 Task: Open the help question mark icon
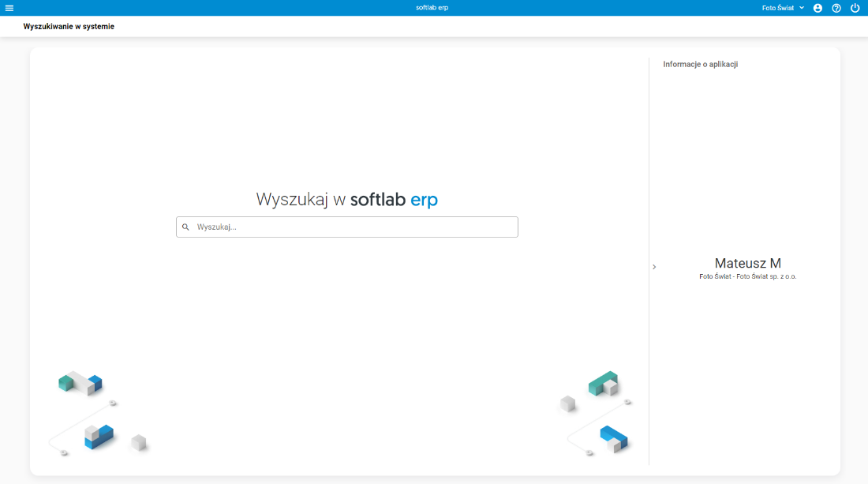click(x=836, y=8)
